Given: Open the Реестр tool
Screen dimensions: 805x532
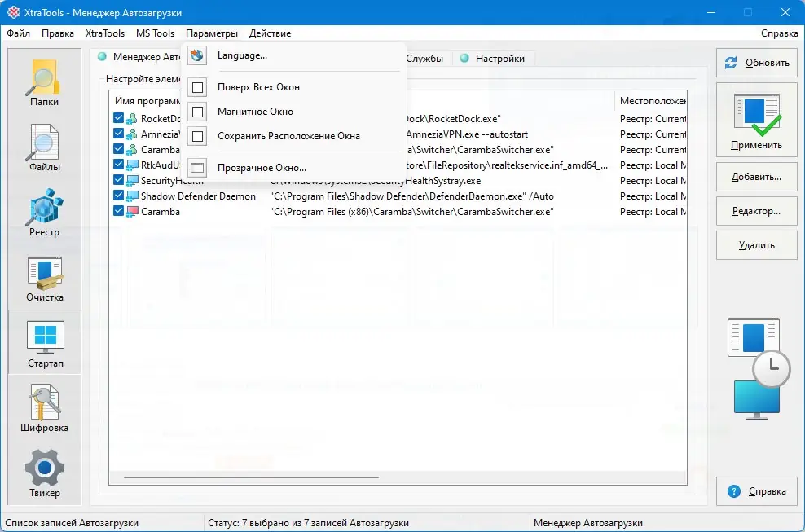Looking at the screenshot, I should [45, 213].
